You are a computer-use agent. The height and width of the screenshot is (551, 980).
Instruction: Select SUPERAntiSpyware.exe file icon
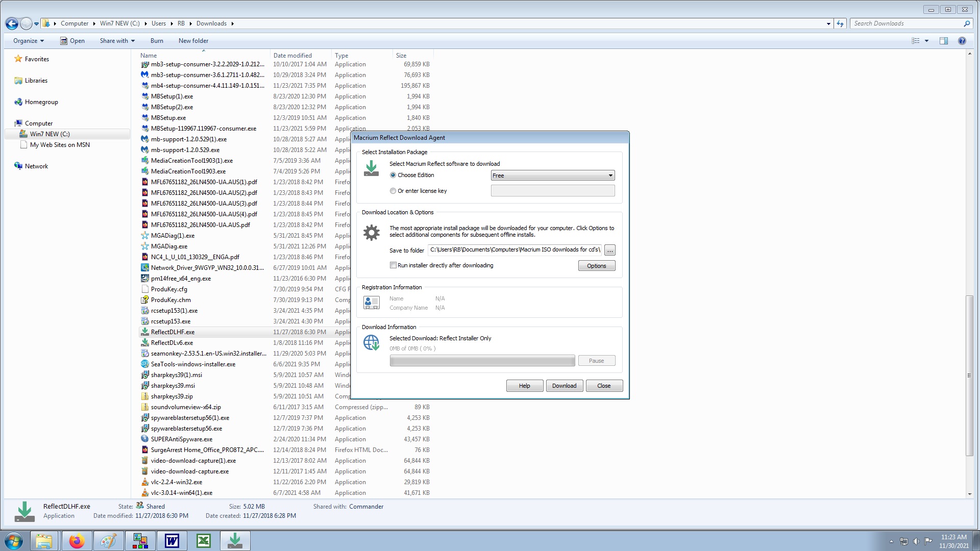pos(145,439)
